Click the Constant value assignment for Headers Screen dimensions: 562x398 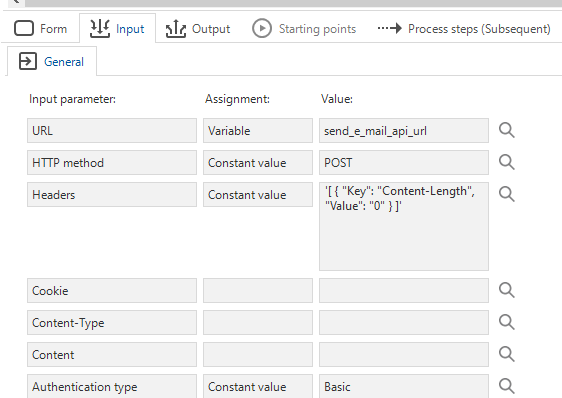258,194
